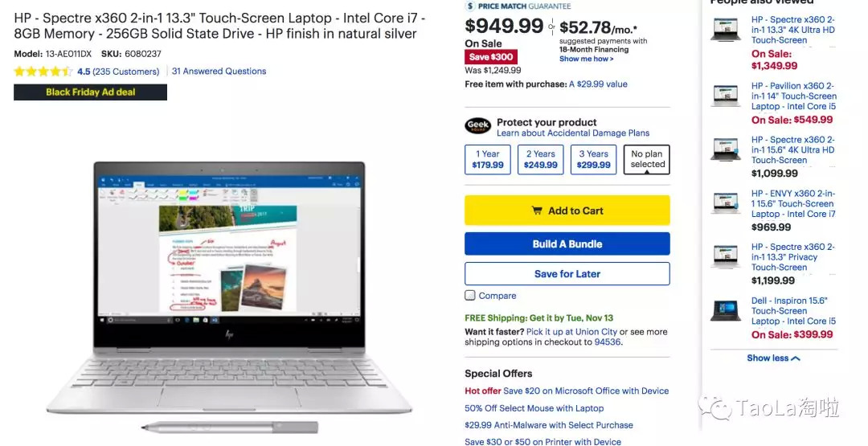This screenshot has height=446, width=868.
Task: Select the 1 Year $179.99 protection plan
Action: coord(488,159)
